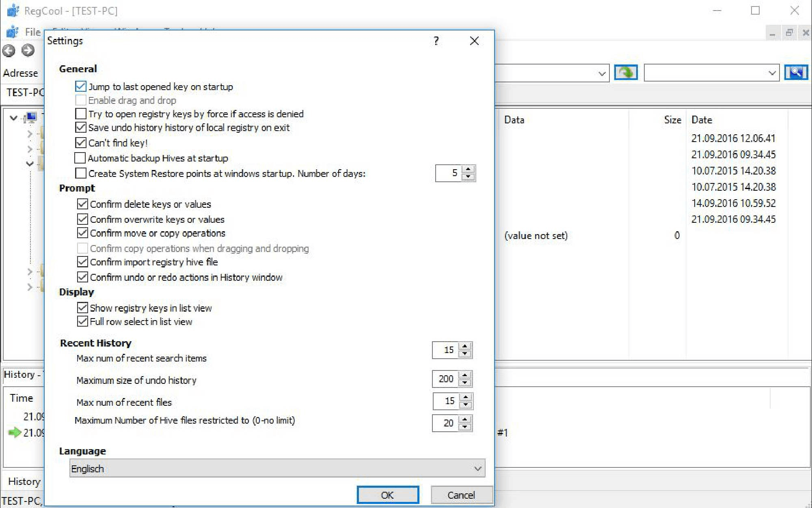Click Cancel in Settings dialog
This screenshot has width=812, height=508.
461,495
